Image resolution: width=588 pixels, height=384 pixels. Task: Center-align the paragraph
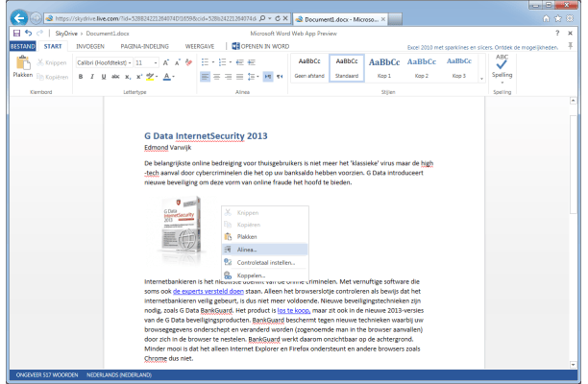coord(217,77)
